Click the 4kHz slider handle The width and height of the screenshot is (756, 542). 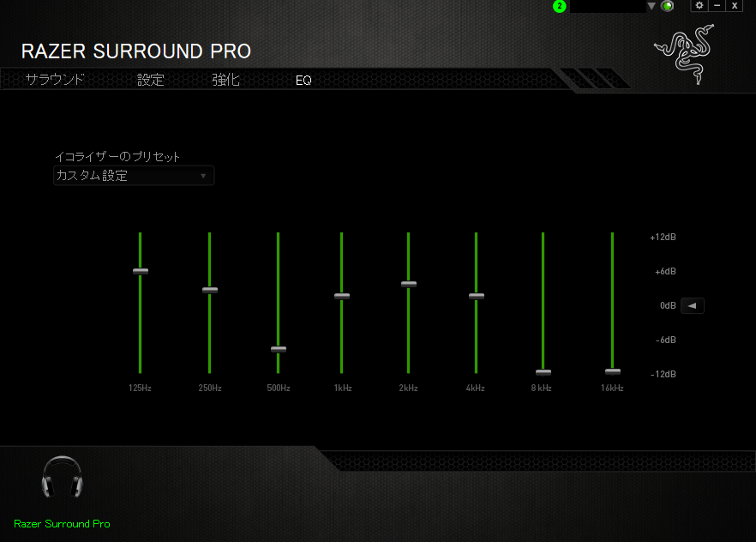[477, 296]
